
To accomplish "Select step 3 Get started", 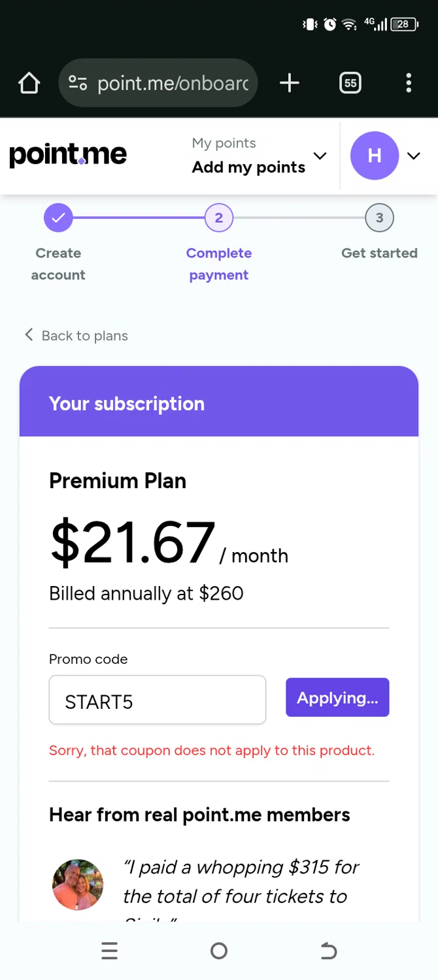I will 379,218.
